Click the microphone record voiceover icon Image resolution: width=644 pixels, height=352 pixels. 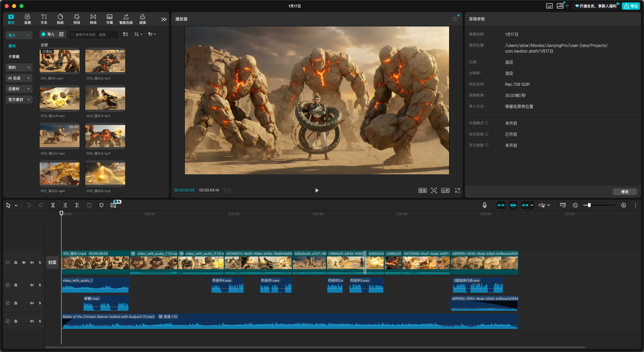pyautogui.click(x=484, y=205)
